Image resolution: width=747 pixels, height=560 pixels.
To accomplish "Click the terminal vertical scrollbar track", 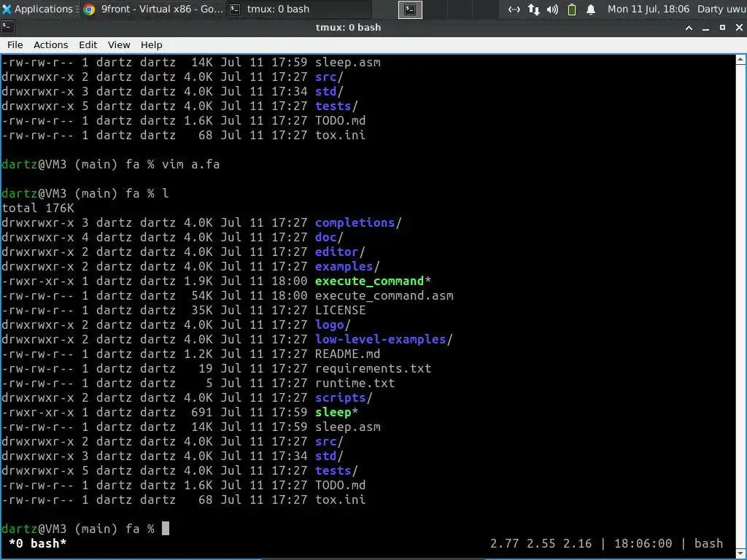I will click(740, 305).
